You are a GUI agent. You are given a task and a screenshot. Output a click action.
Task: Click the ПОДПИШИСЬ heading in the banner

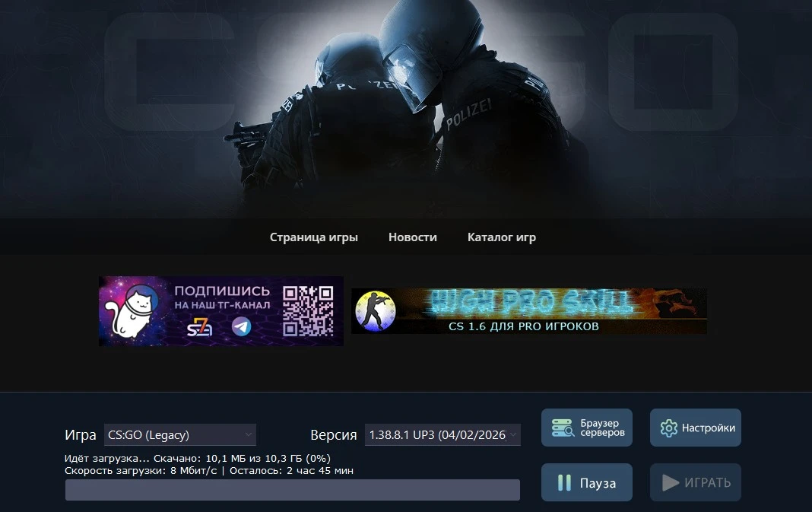point(222,291)
